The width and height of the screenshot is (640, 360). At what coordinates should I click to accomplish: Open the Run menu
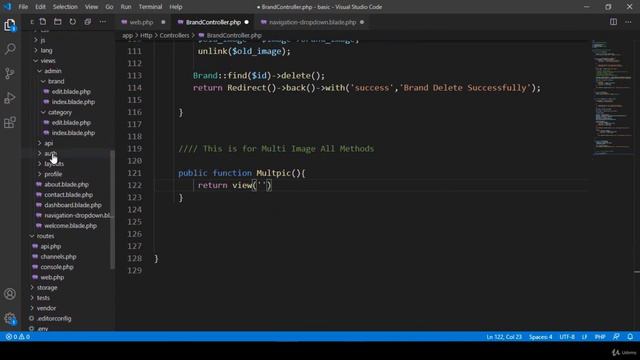coord(126,7)
